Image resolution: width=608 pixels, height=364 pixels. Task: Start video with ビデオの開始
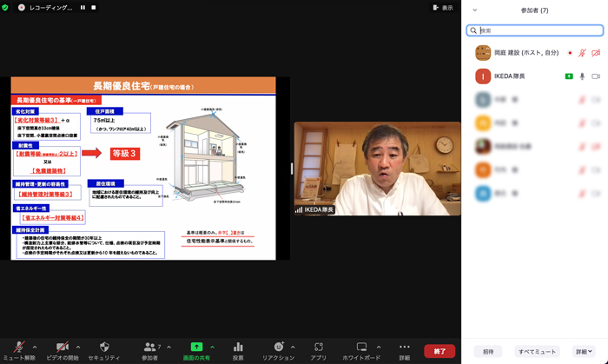pyautogui.click(x=63, y=351)
